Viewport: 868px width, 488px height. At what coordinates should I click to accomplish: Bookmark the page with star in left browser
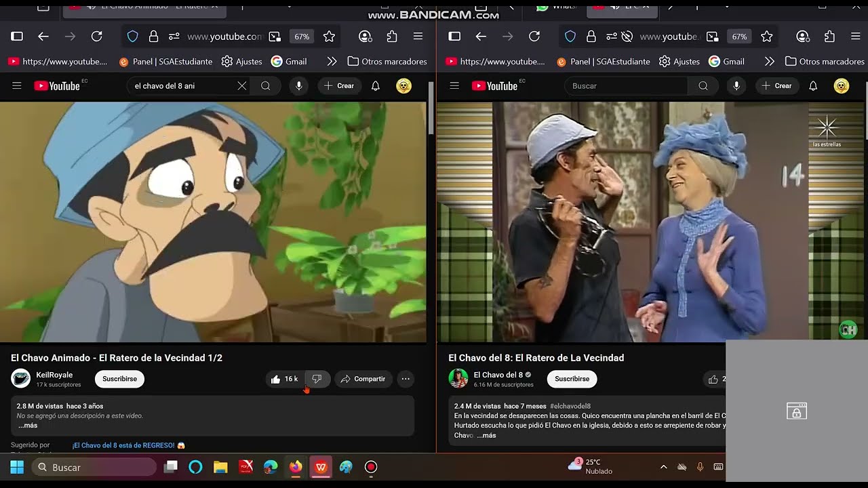[329, 37]
